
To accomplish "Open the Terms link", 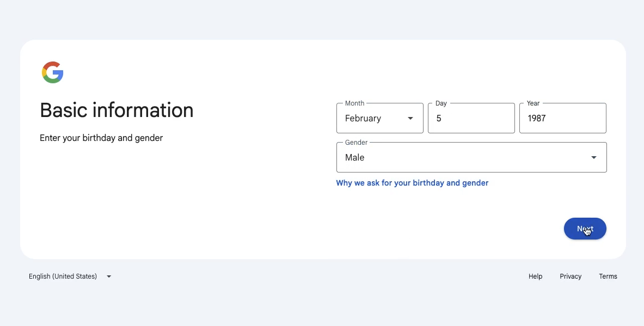I will pos(608,276).
